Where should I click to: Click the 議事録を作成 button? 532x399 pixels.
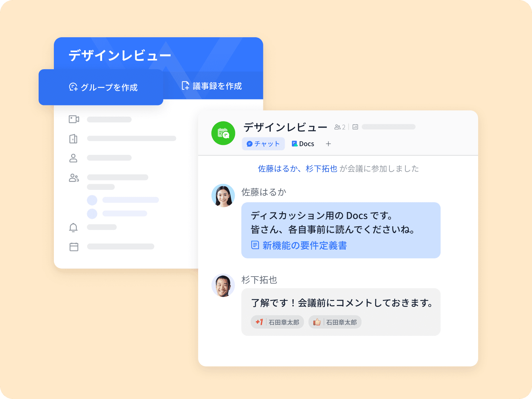coord(212,86)
